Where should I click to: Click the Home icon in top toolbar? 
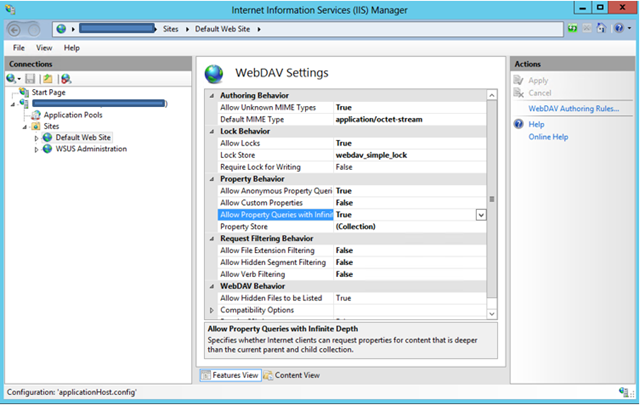point(601,28)
